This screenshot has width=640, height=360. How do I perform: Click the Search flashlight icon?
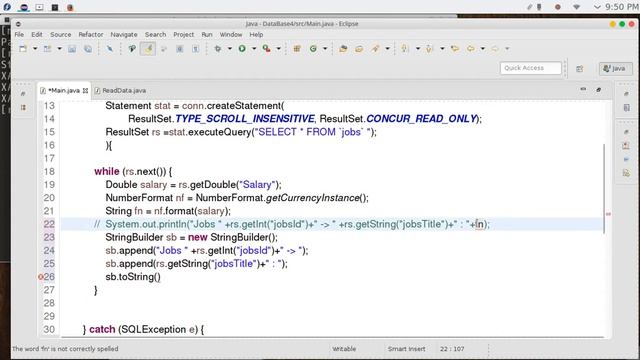(375, 49)
